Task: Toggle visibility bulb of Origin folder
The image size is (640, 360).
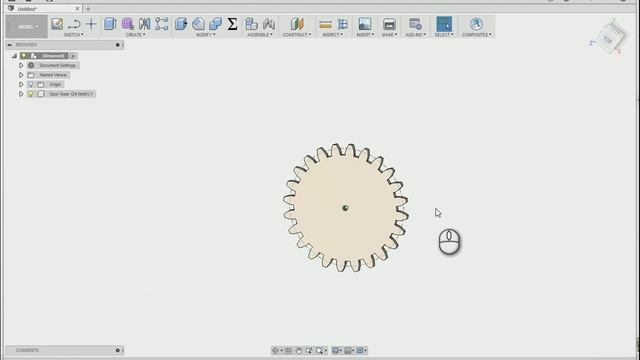Action: pyautogui.click(x=31, y=84)
